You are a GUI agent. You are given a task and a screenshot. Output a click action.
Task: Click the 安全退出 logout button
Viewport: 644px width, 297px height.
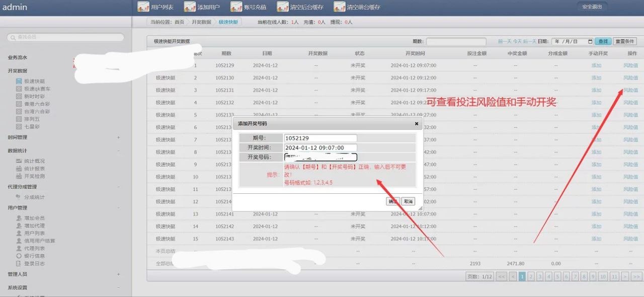(x=592, y=7)
